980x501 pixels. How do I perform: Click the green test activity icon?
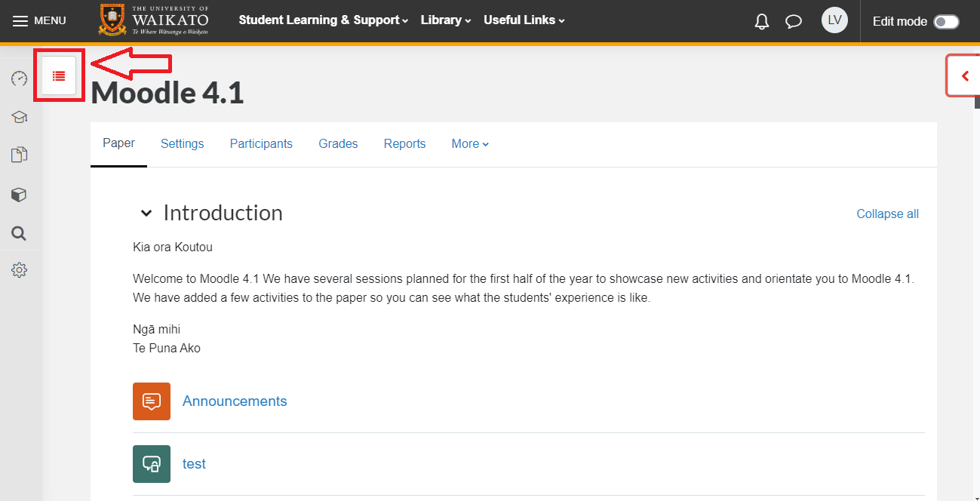click(152, 464)
